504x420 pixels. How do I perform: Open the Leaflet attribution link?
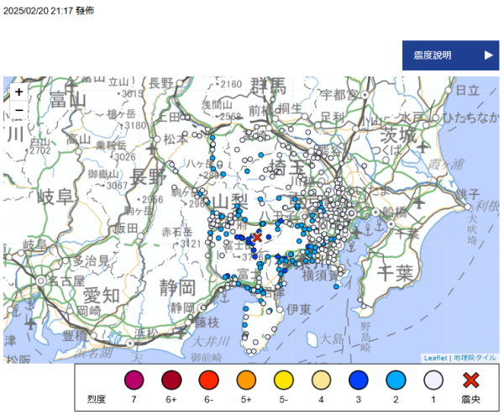(x=436, y=358)
